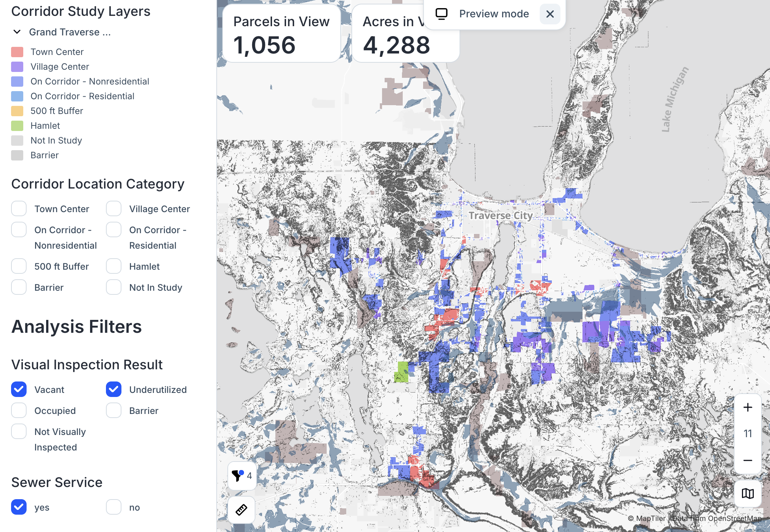
Task: Zoom in the map with plus
Action: coord(747,407)
